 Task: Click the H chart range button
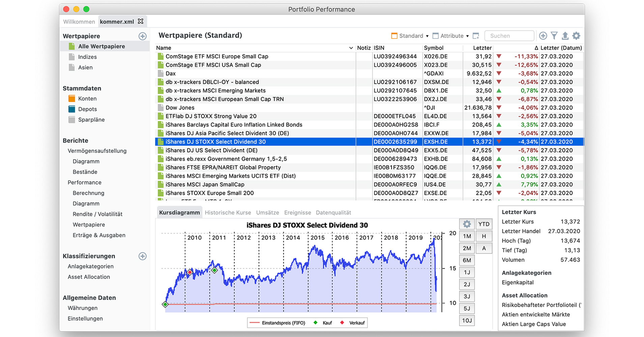point(484,236)
